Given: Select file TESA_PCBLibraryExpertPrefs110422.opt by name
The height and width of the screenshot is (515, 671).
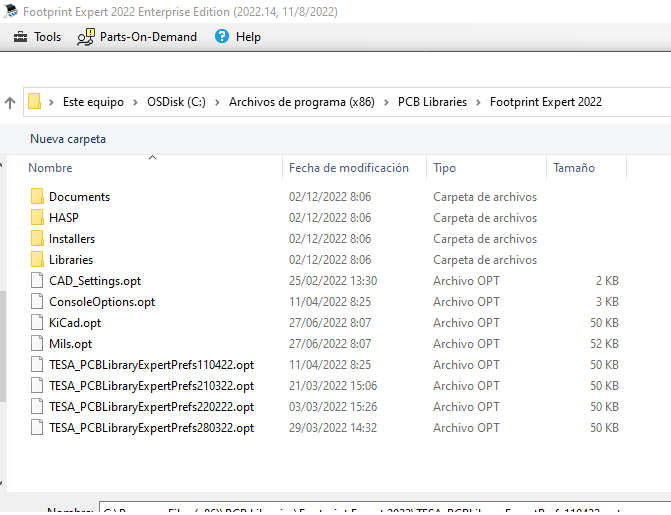Looking at the screenshot, I should [151, 365].
